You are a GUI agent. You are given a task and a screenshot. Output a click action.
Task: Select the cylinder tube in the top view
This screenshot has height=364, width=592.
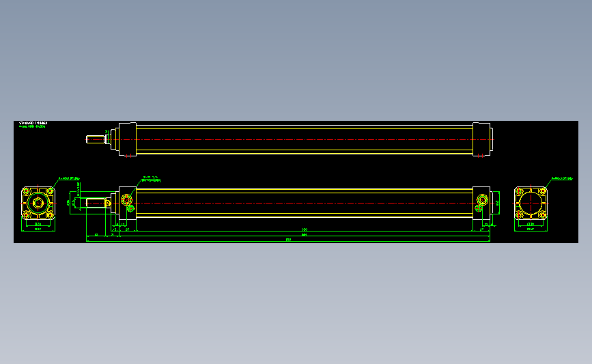coord(305,139)
